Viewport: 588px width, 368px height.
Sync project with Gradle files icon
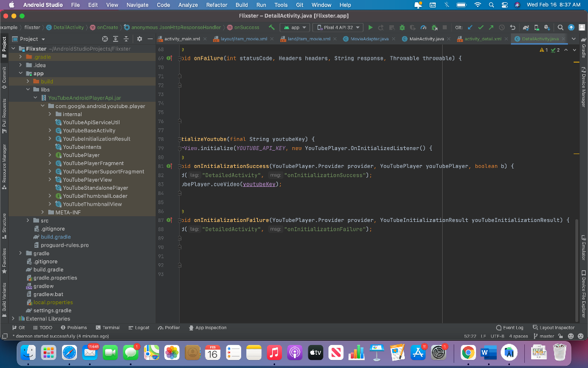526,28
